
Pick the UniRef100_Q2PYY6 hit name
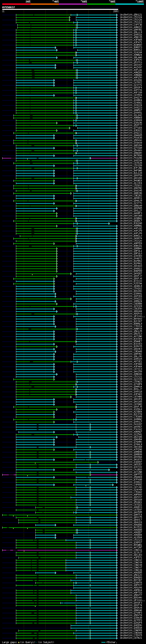coord(131,90)
